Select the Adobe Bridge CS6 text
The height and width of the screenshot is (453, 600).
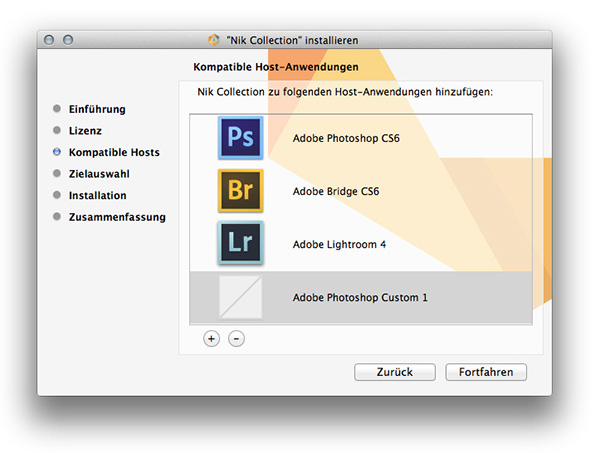click(x=336, y=191)
